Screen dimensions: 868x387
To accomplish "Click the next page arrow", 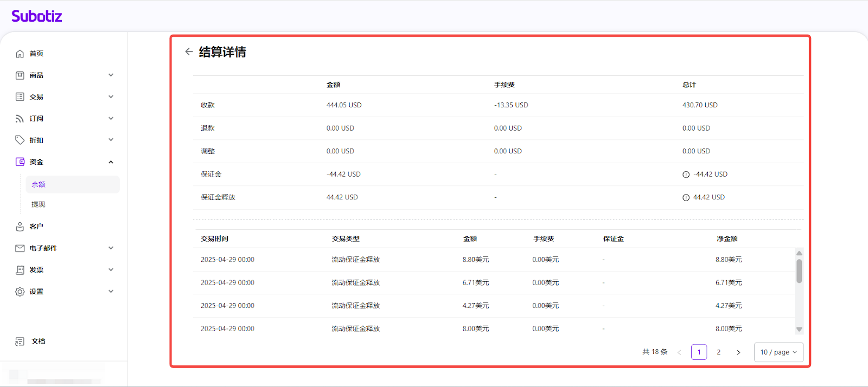I will coord(738,352).
